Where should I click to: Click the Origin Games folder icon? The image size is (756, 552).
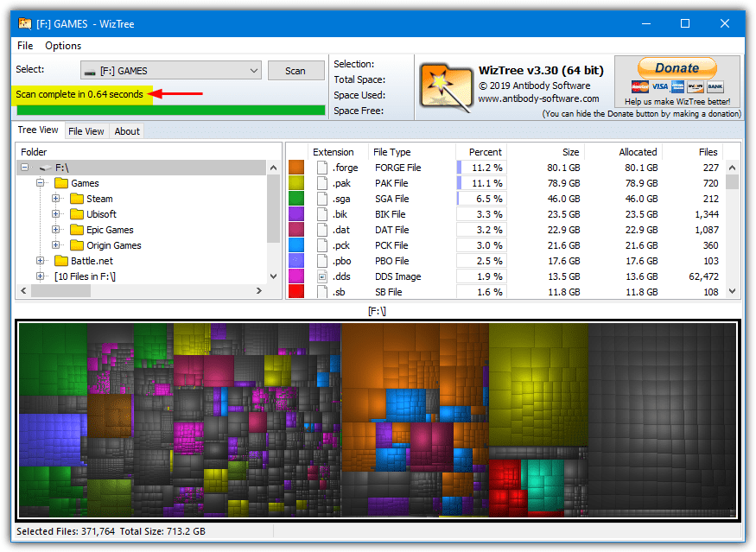click(x=77, y=245)
